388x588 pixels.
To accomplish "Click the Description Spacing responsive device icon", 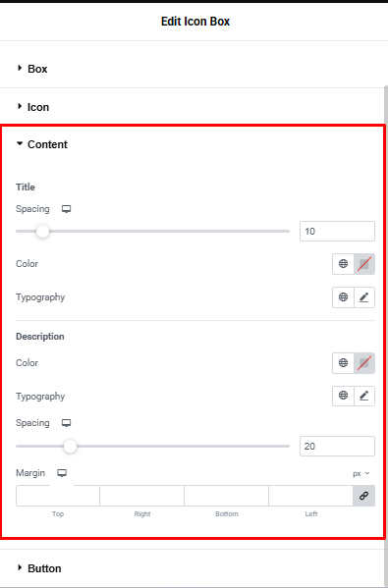I will tap(67, 423).
